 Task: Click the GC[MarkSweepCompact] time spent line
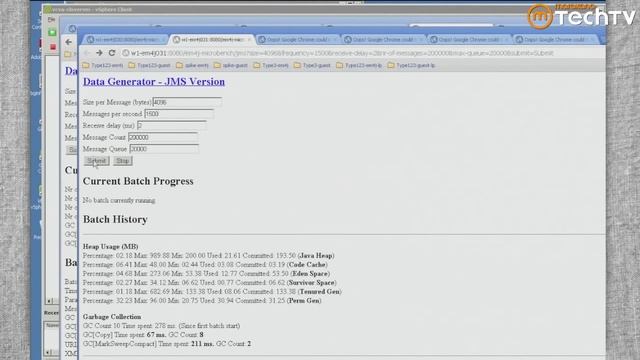[167, 344]
